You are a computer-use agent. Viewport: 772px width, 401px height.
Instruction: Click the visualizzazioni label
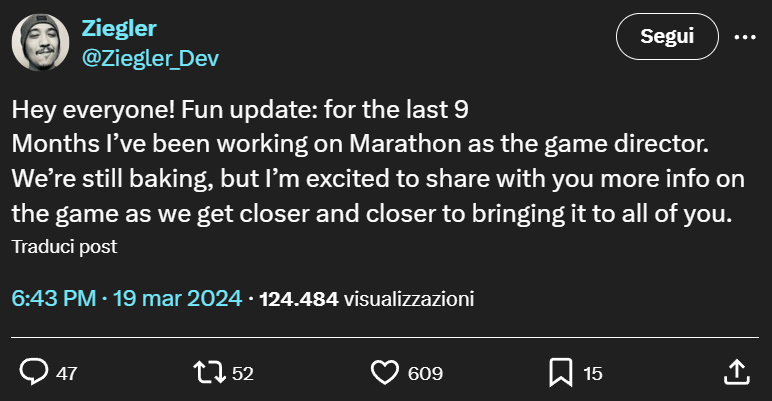point(409,298)
